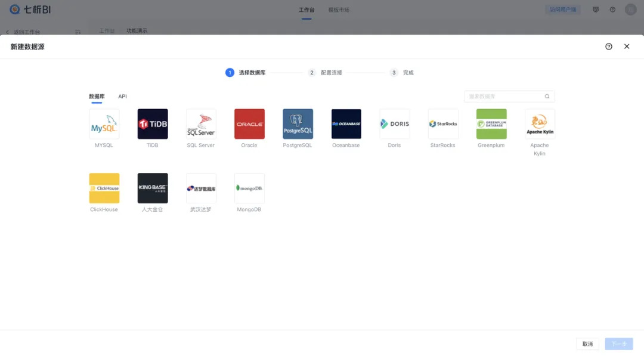Open the 工作台 top navigation tab
This screenshot has height=356, width=644.
coord(306,10)
